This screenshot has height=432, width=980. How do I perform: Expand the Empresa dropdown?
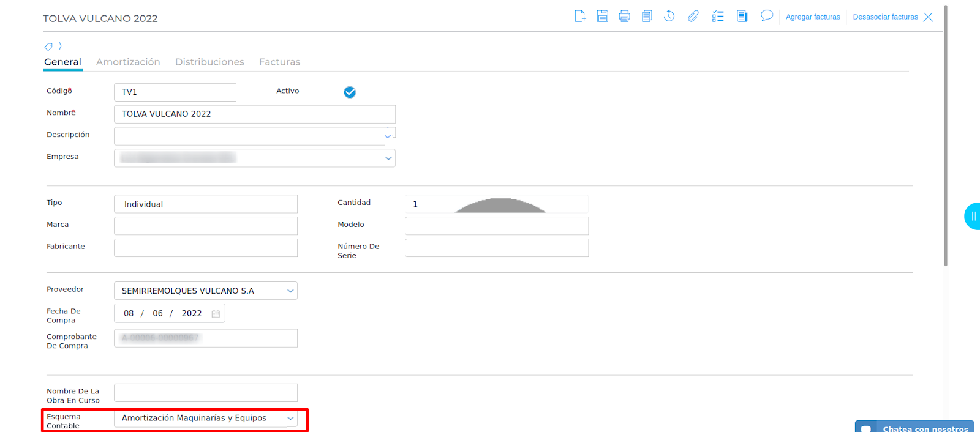tap(388, 158)
